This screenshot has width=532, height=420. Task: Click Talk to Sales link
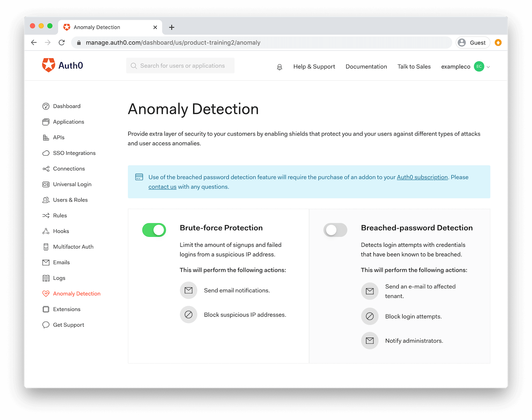pos(414,67)
